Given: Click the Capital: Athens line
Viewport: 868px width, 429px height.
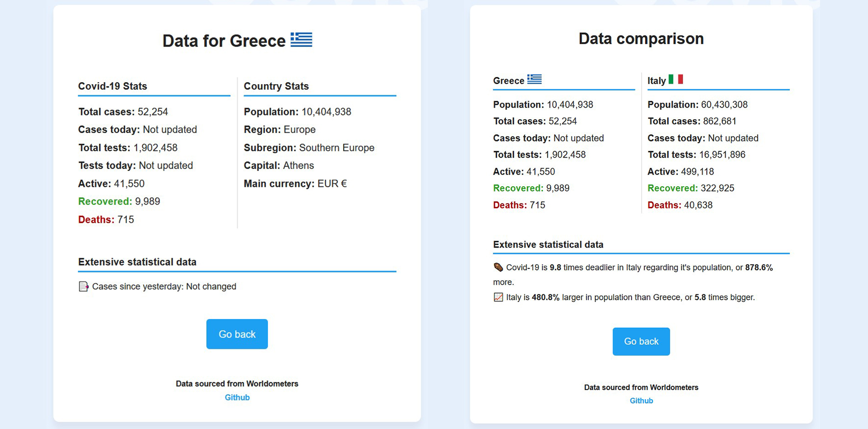Looking at the screenshot, I should pos(279,166).
